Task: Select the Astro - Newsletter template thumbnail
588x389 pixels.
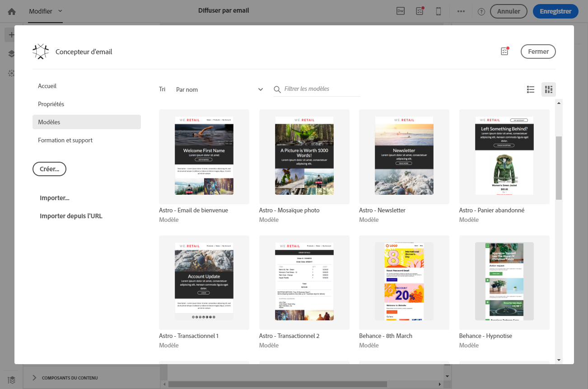Action: coord(404,156)
